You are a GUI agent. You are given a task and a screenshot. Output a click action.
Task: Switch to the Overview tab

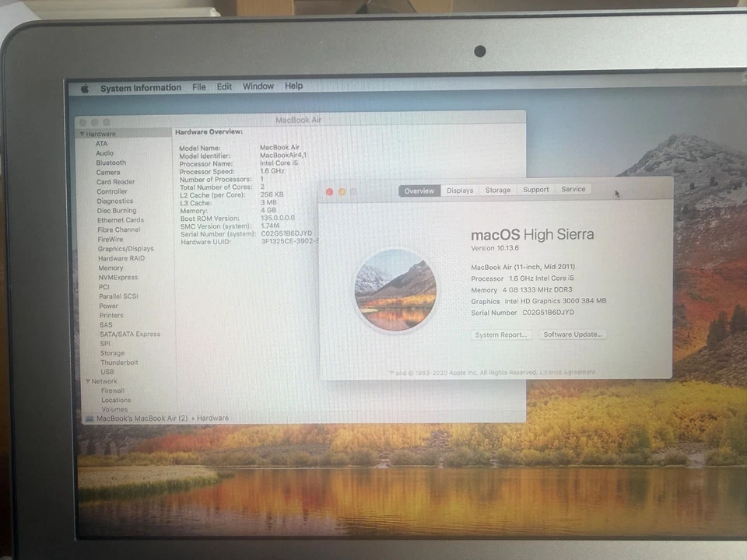click(x=419, y=191)
